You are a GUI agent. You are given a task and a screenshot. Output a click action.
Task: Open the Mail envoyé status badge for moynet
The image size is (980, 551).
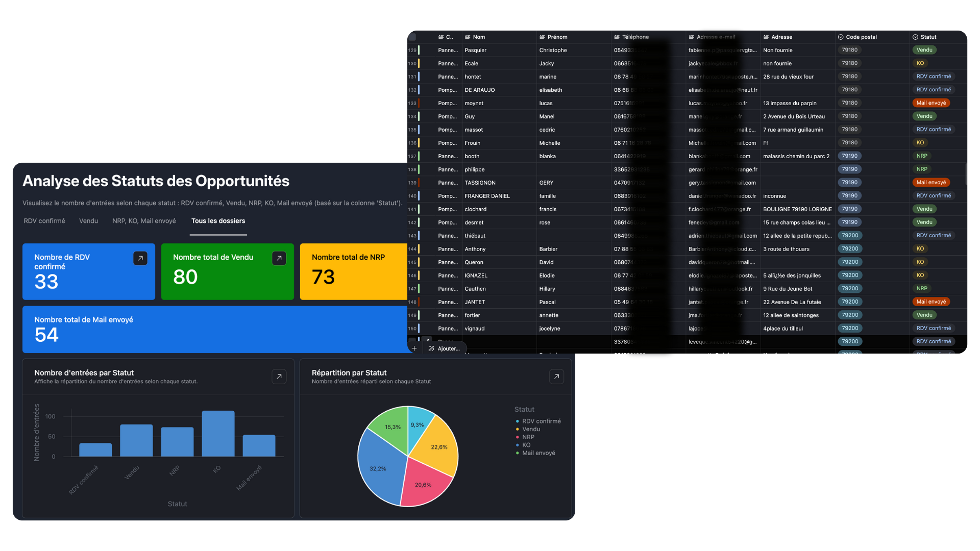pos(931,103)
